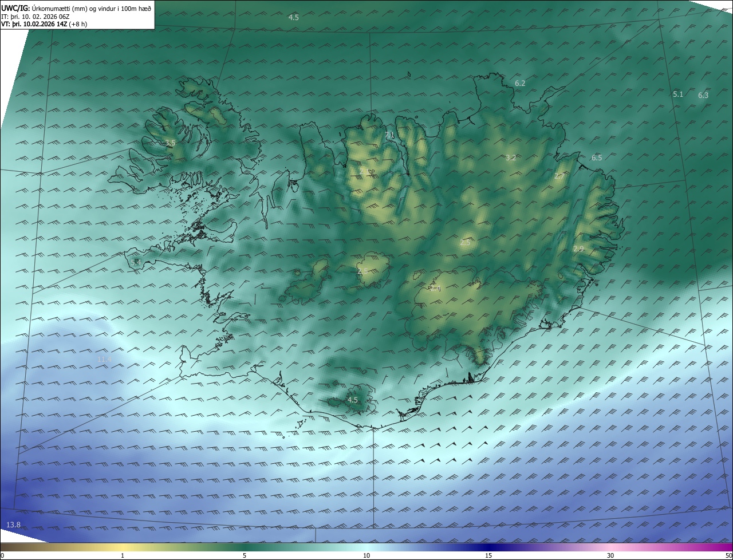This screenshot has width=733, height=560.
Task: Click the 6.2 value on the map
Action: (520, 83)
